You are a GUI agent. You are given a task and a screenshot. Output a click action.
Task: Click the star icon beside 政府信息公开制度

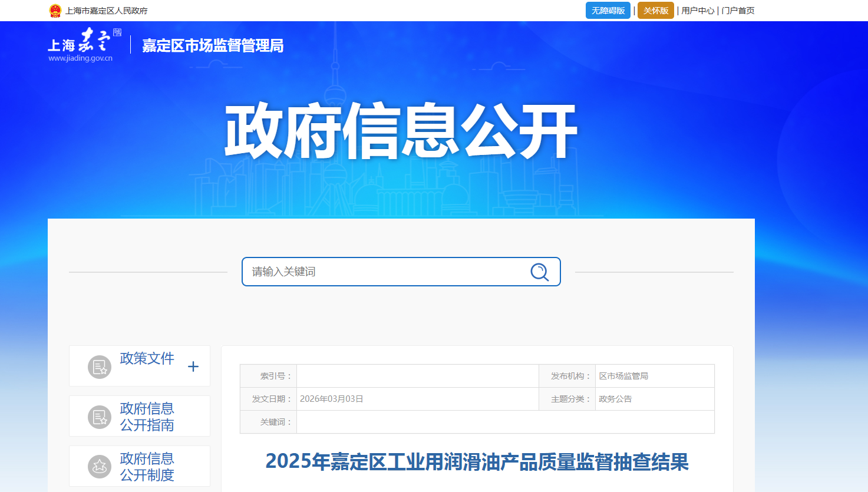[x=100, y=467]
